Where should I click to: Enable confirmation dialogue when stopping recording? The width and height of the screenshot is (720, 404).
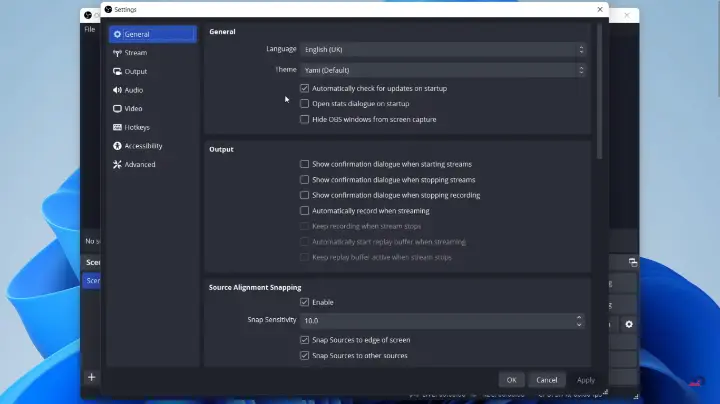[304, 195]
